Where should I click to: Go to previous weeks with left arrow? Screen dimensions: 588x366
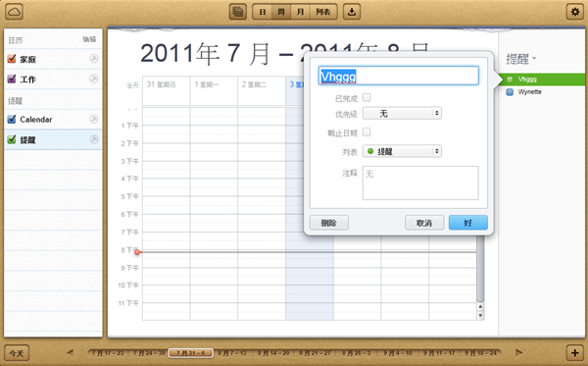71,352
